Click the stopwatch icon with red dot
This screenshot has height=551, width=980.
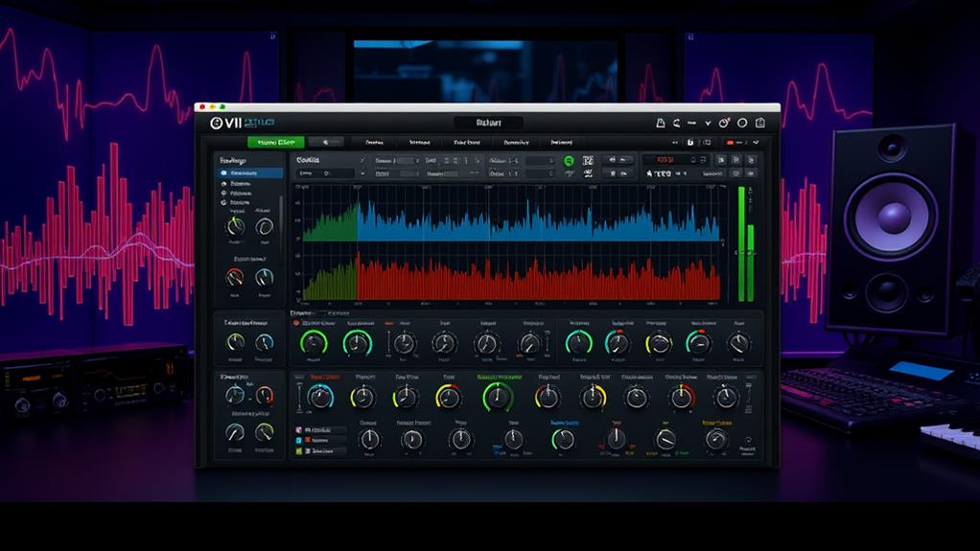coord(724,123)
